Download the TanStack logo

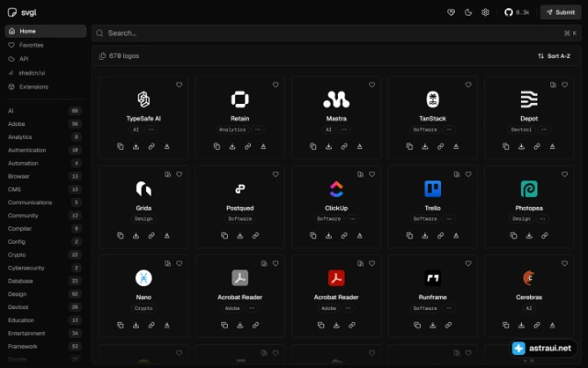(424, 146)
